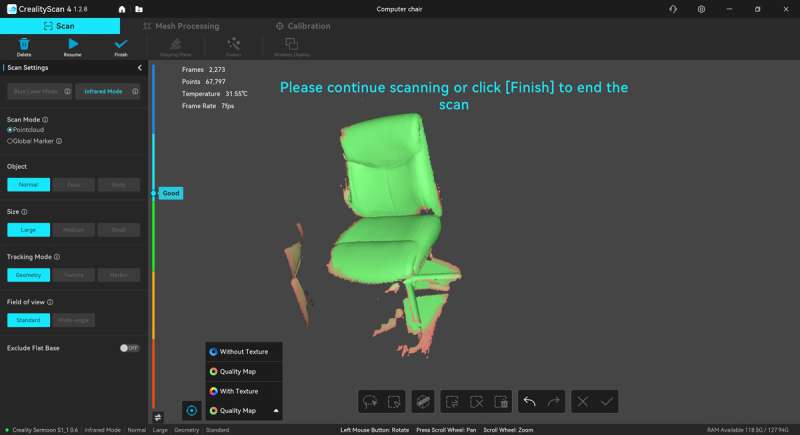800x435 pixels.
Task: Click the blue circular view icon
Action: click(192, 410)
